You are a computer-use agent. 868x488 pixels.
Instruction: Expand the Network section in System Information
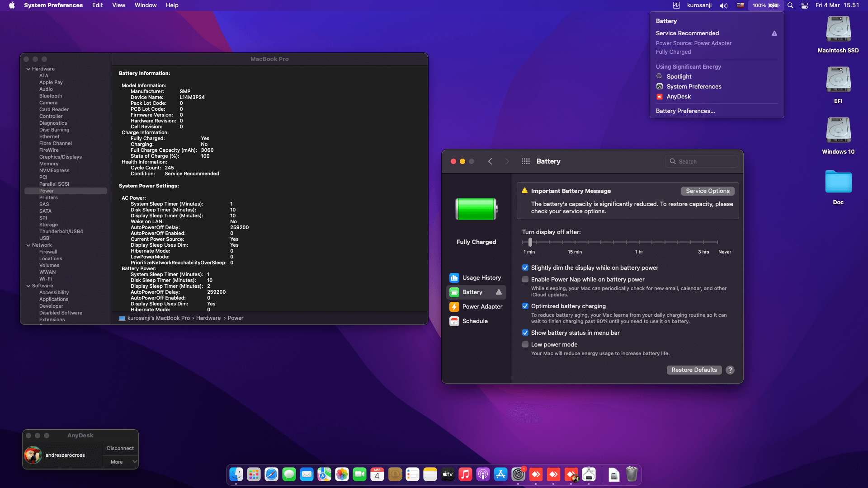tap(29, 245)
